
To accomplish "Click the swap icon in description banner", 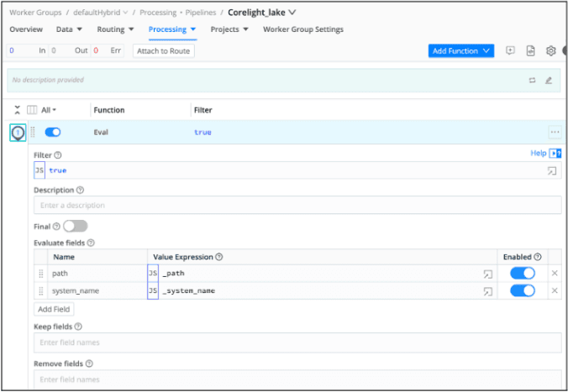I will tap(532, 81).
